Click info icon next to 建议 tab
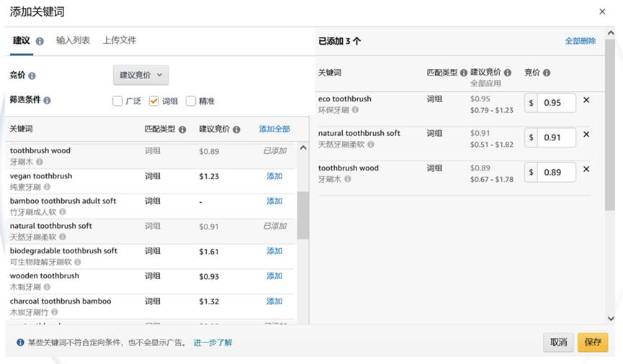The width and height of the screenshot is (623, 364). (40, 42)
